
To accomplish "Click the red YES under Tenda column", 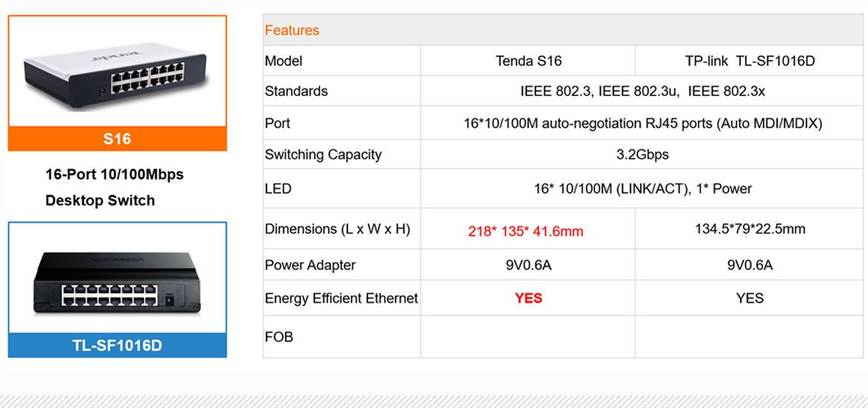I will pos(528,298).
